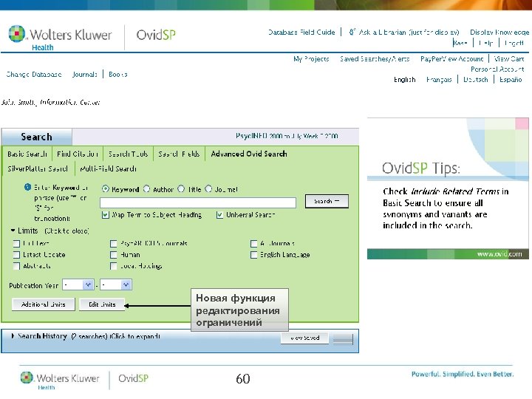The image size is (532, 399).
Task: Click the OvidSP Tips banner image
Action: click(x=448, y=188)
